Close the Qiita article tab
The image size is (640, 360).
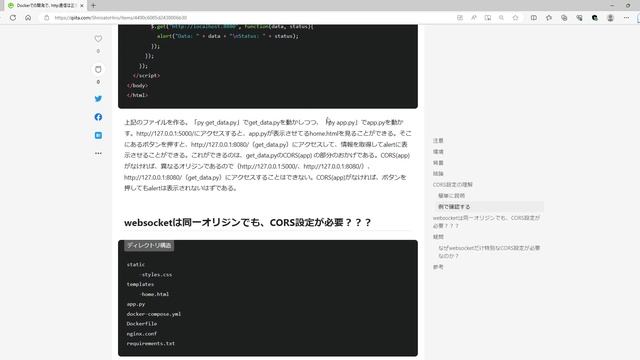[x=82, y=6]
